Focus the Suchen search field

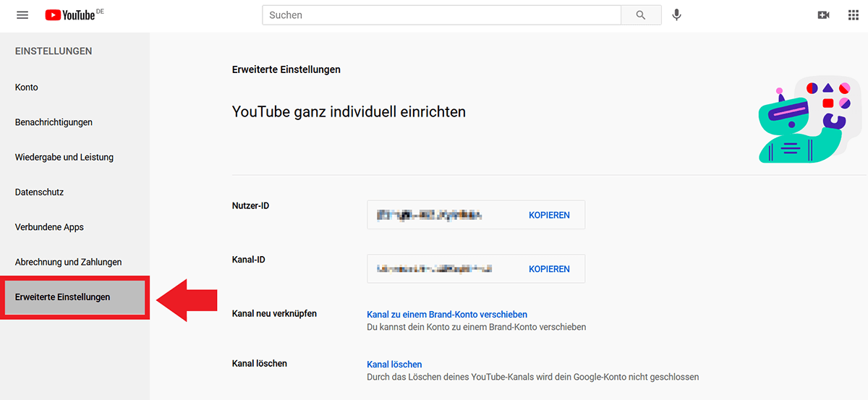tap(442, 15)
